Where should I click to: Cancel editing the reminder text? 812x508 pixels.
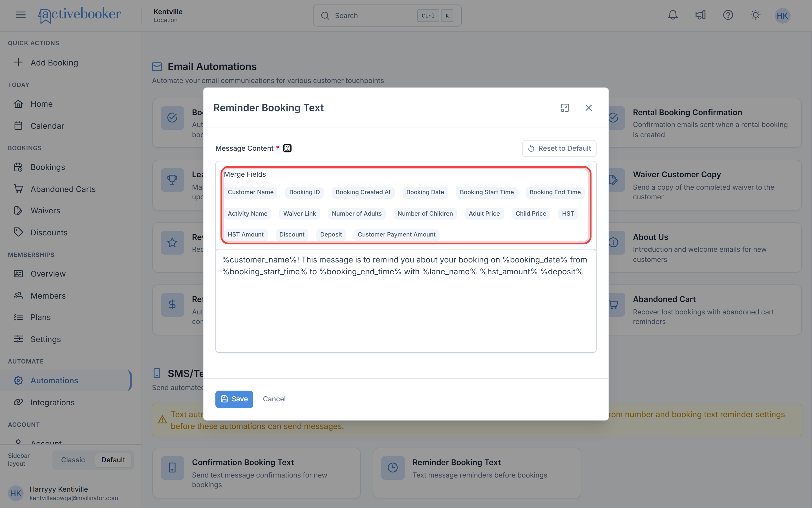coord(274,399)
